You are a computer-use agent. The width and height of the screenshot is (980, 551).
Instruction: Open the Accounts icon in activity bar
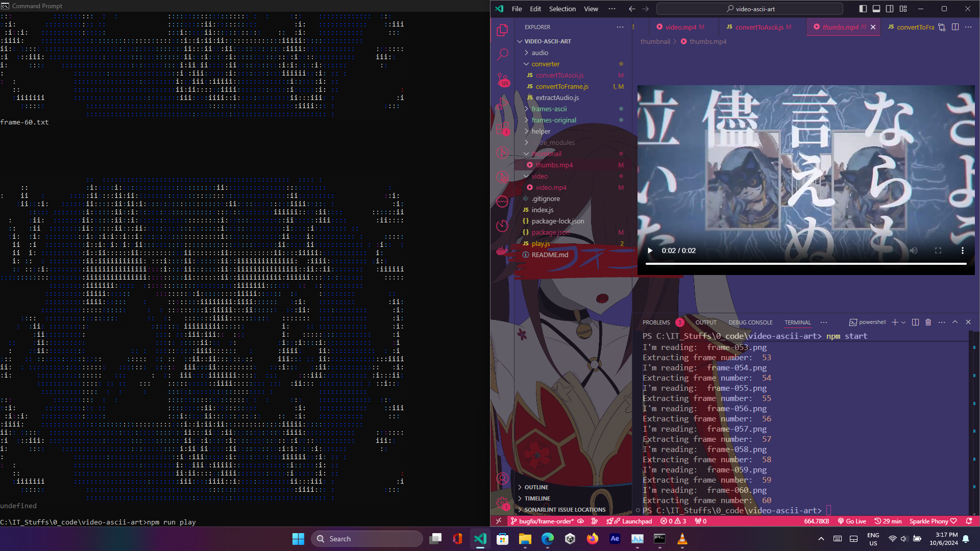pos(502,479)
